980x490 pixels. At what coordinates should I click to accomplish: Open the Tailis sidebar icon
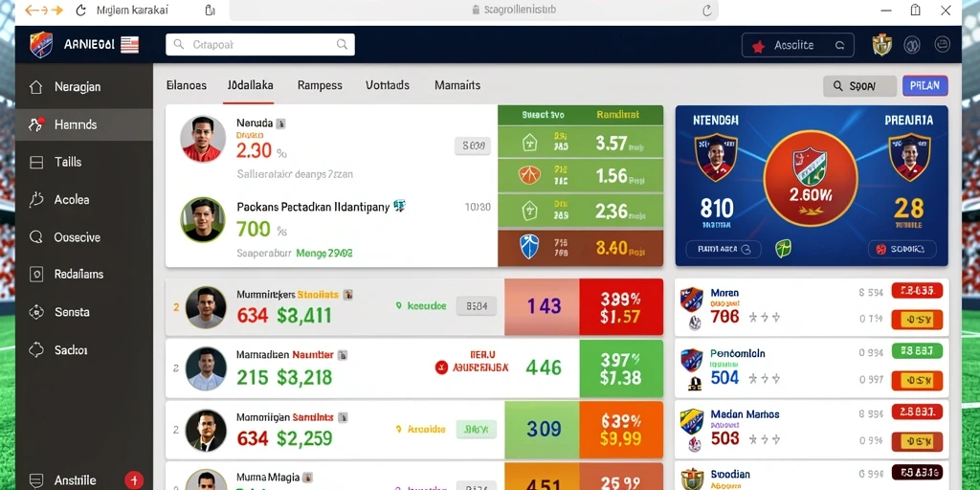point(36,162)
